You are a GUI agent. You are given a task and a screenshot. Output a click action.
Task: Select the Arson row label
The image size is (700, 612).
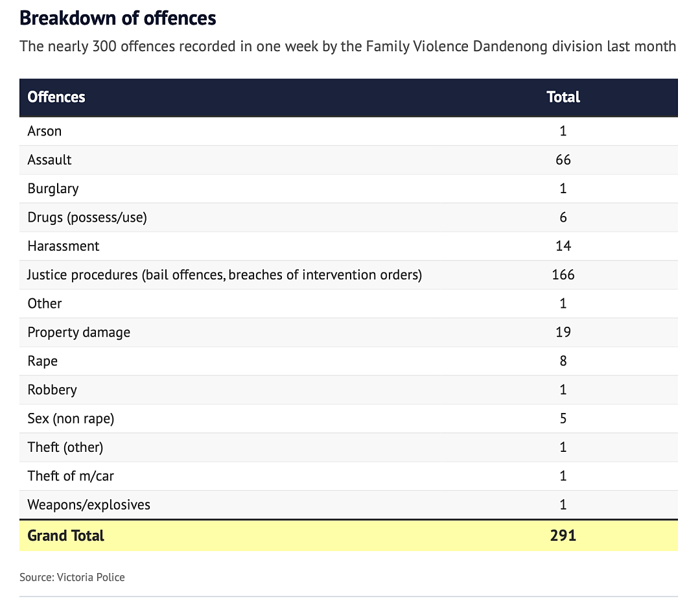click(x=44, y=131)
